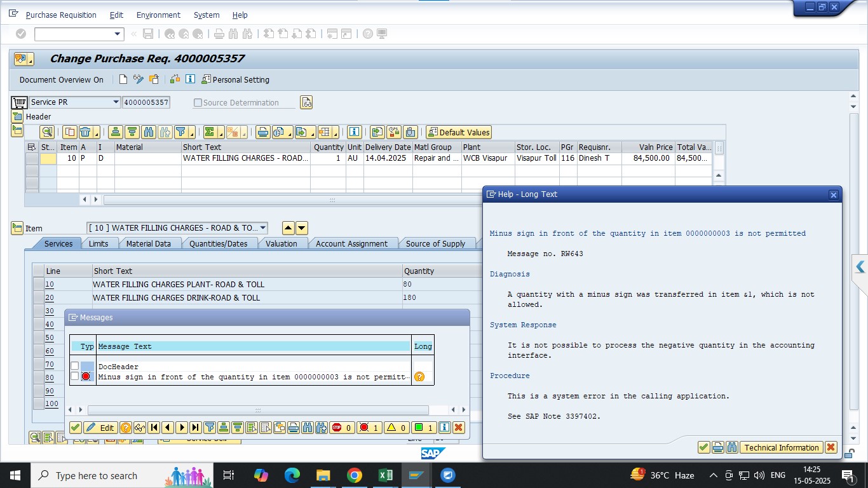Open the Service PR document type dropdown
The width and height of the screenshot is (868, 488).
click(x=116, y=102)
